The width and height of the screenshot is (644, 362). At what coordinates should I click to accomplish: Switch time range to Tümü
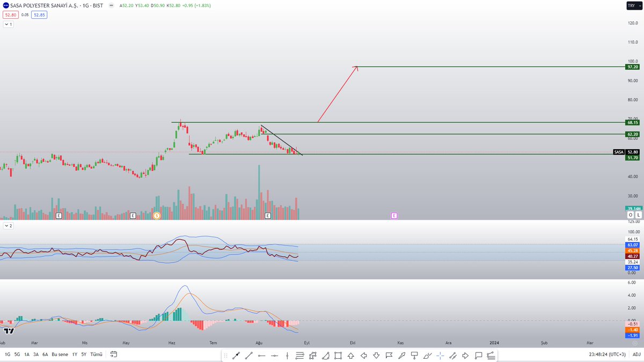click(x=96, y=354)
